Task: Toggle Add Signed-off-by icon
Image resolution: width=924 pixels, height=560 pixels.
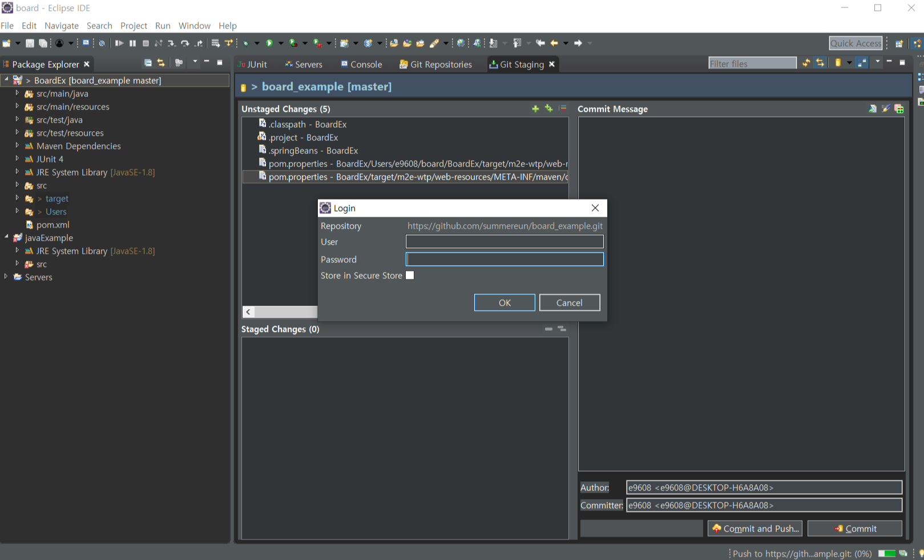Action: click(886, 108)
